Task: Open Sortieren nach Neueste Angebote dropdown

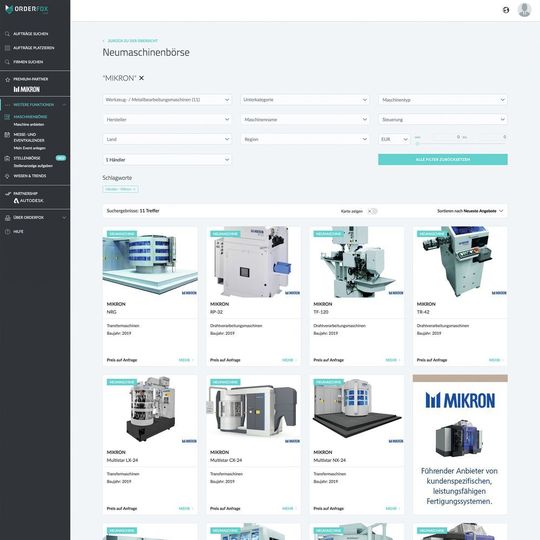Action: click(x=470, y=211)
